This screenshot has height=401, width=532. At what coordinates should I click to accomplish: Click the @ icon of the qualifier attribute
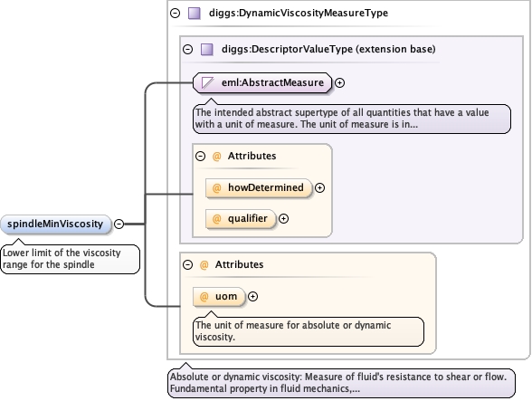tap(216, 219)
